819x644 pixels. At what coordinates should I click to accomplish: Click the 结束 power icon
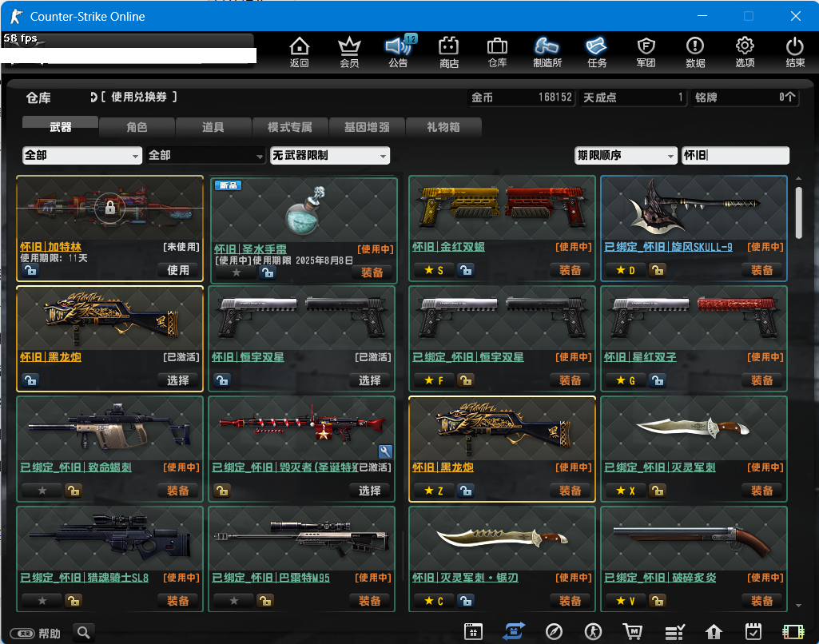click(x=795, y=52)
